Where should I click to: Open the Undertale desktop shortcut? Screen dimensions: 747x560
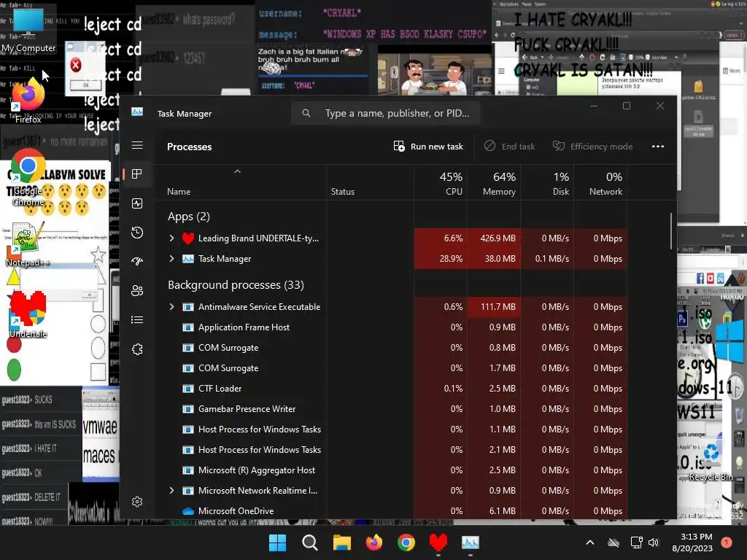pos(28,315)
